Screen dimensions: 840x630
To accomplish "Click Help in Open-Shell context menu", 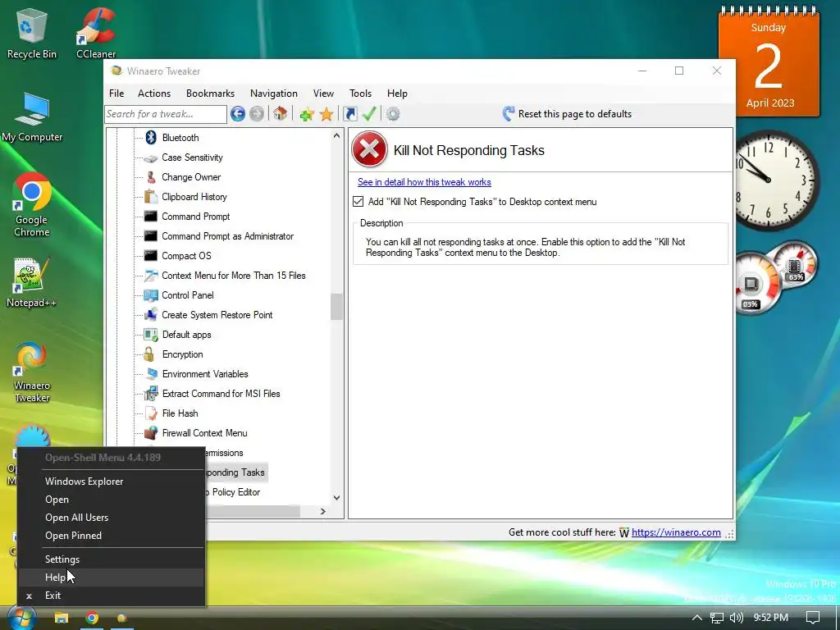I will click(x=111, y=577).
